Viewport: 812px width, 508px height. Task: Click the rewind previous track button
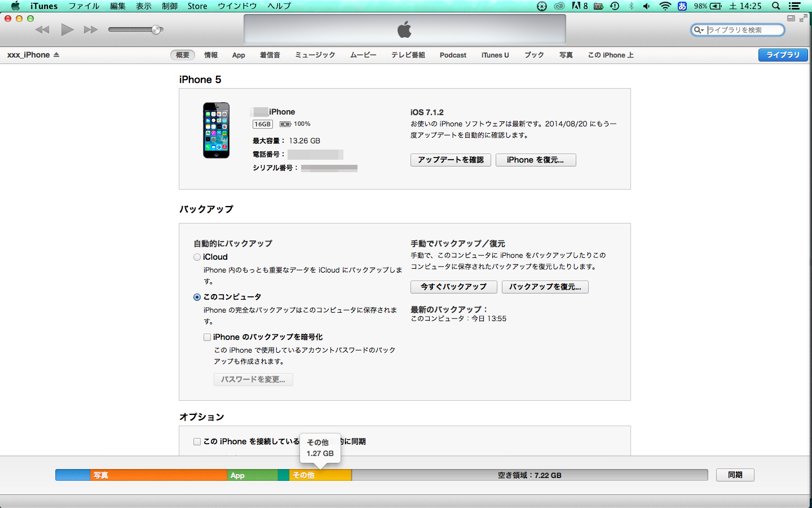pos(42,30)
